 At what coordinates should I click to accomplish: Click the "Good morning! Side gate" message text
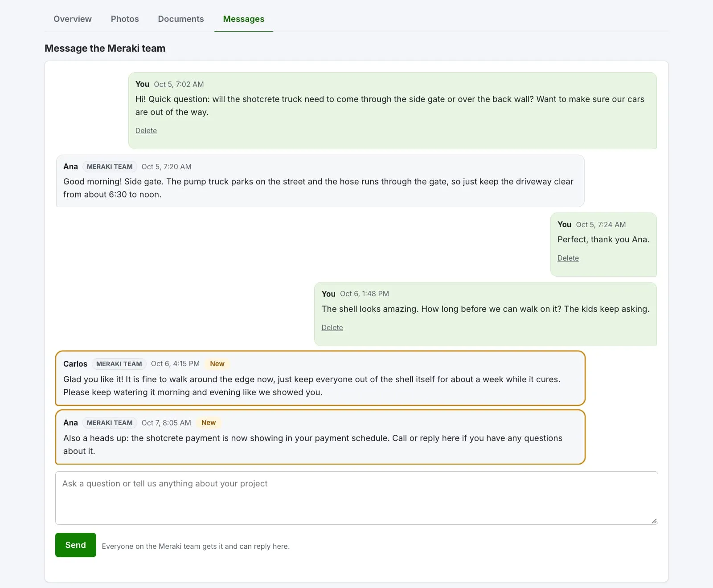[318, 188]
